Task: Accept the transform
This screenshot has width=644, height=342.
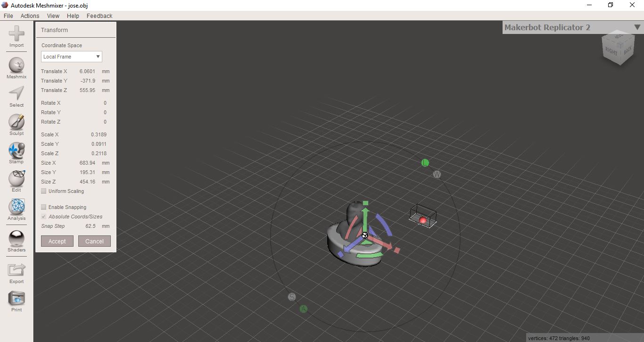Action: click(x=57, y=241)
